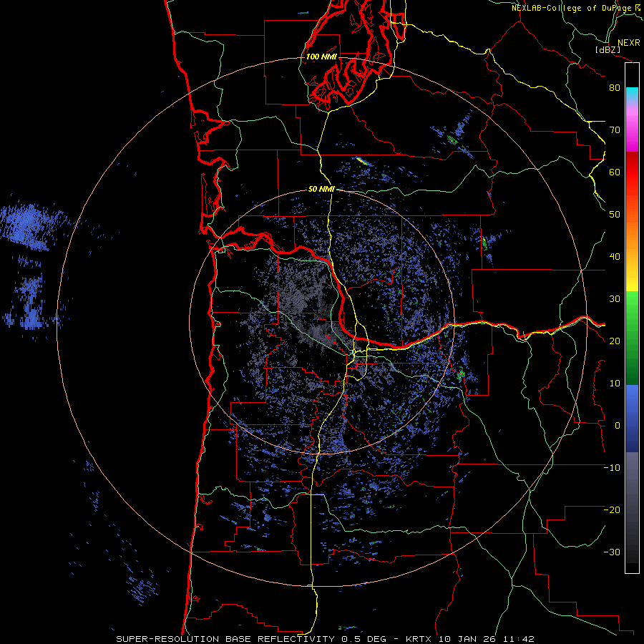This screenshot has height=644, width=644.
Task: Click the 0 value on the scale
Action: tap(618, 426)
